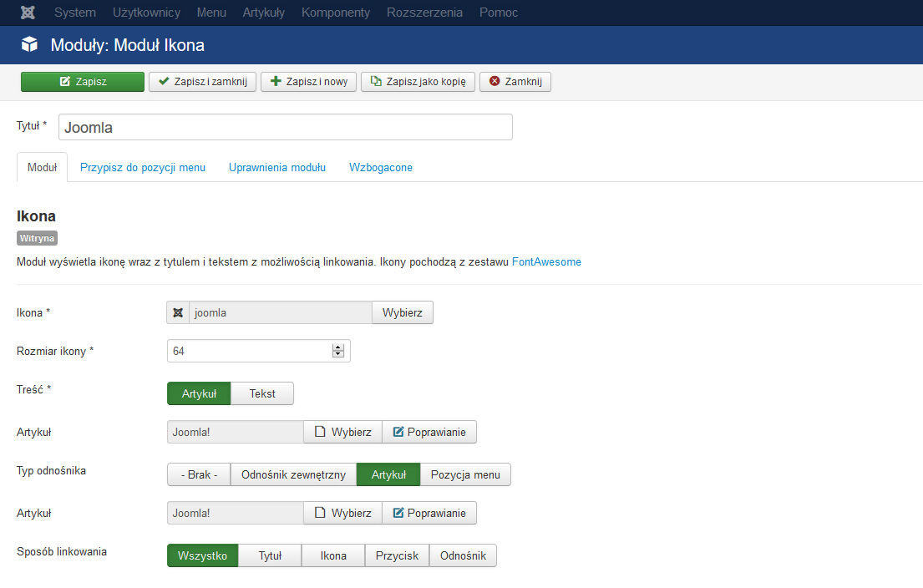Click Zapisz jako kopię button

click(x=418, y=81)
